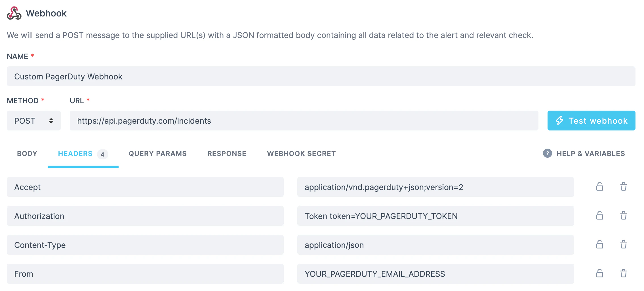Delete the Authorization header row

(x=624, y=216)
